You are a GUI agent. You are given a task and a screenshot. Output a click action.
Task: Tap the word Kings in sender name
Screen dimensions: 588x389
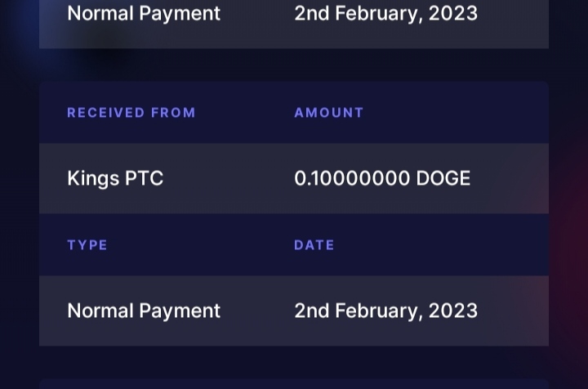pos(93,178)
